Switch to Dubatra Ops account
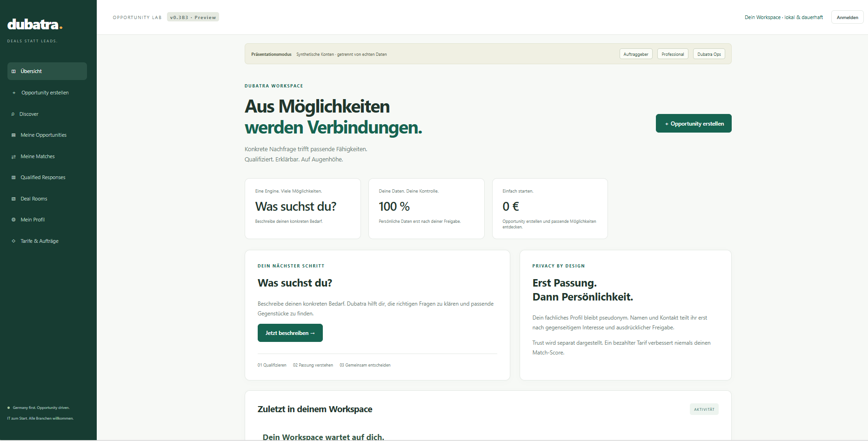 (709, 54)
